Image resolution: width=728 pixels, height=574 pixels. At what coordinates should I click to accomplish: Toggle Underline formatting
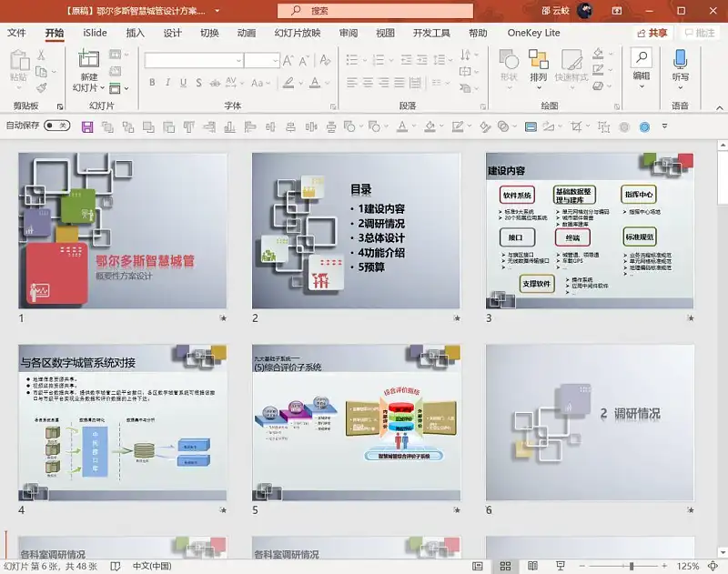(184, 83)
